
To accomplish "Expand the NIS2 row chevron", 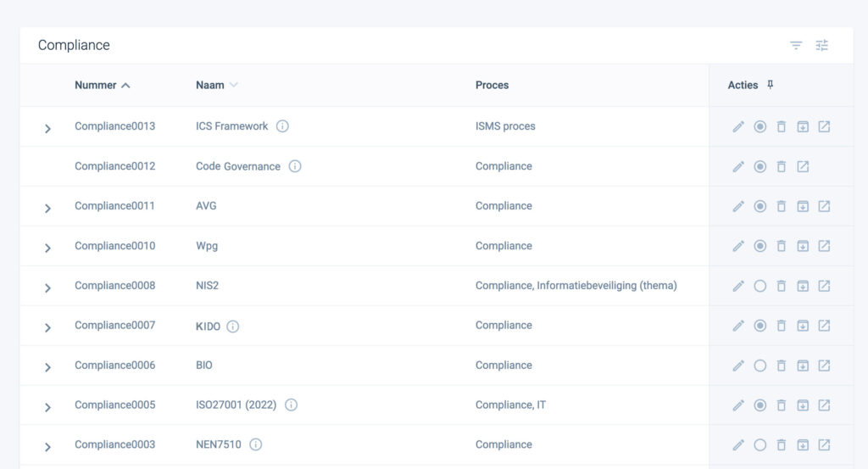I will (x=47, y=288).
